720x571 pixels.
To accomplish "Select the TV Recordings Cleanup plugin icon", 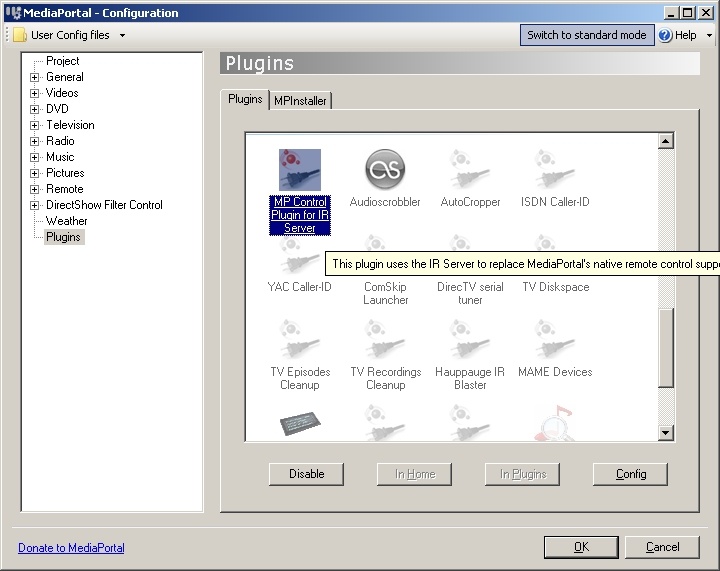I will coord(385,340).
